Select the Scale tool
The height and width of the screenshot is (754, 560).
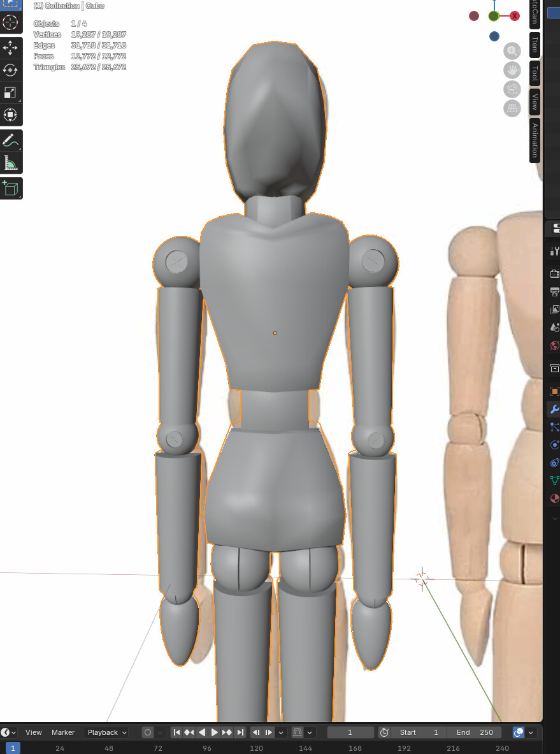click(x=10, y=92)
